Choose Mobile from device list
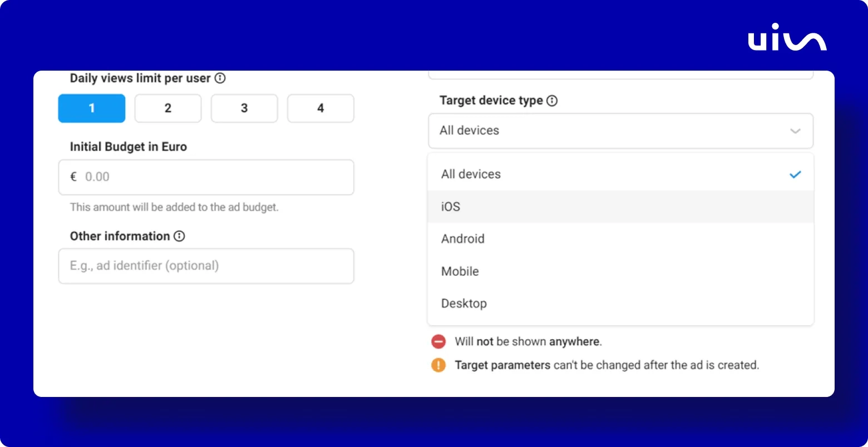The width and height of the screenshot is (868, 447). tap(621, 271)
